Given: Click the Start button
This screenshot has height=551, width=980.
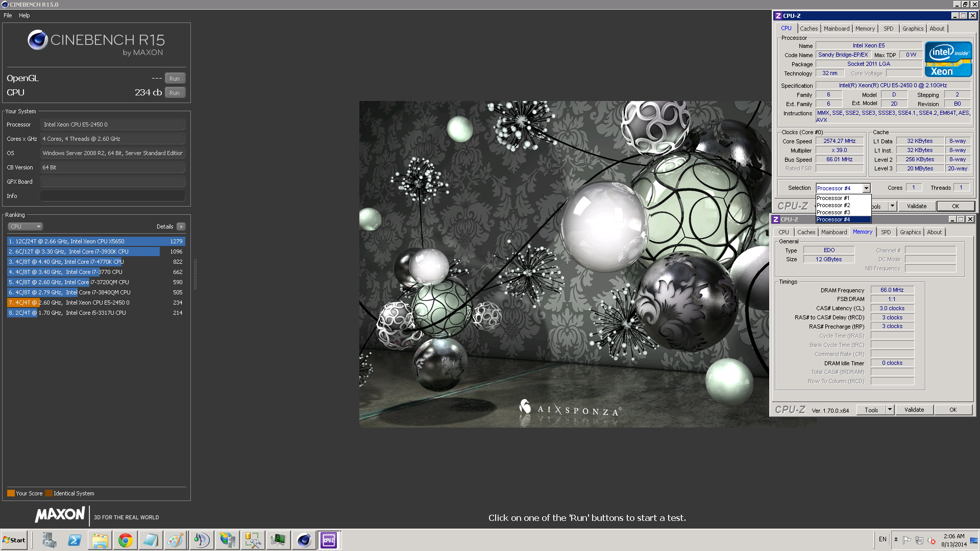Looking at the screenshot, I should point(14,540).
